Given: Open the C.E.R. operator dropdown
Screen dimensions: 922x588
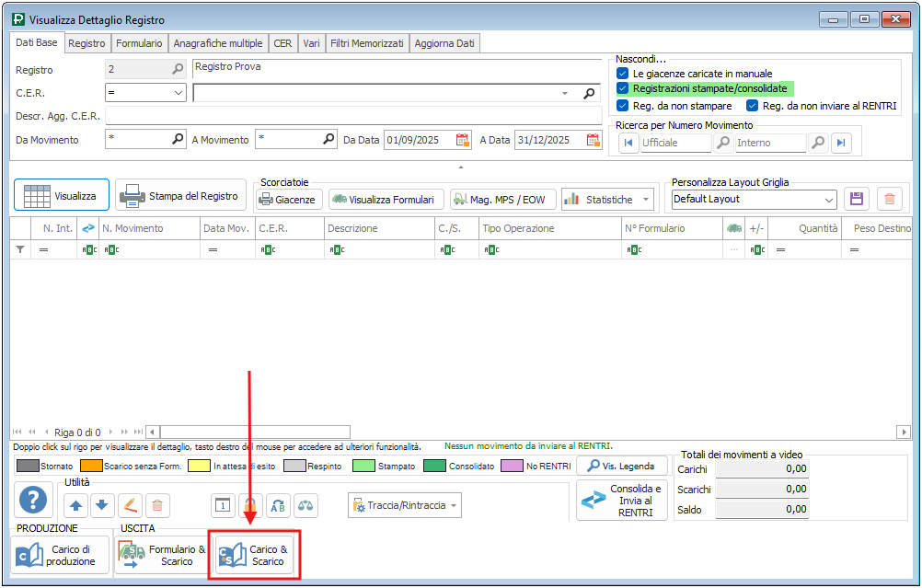Looking at the screenshot, I should pyautogui.click(x=179, y=93).
